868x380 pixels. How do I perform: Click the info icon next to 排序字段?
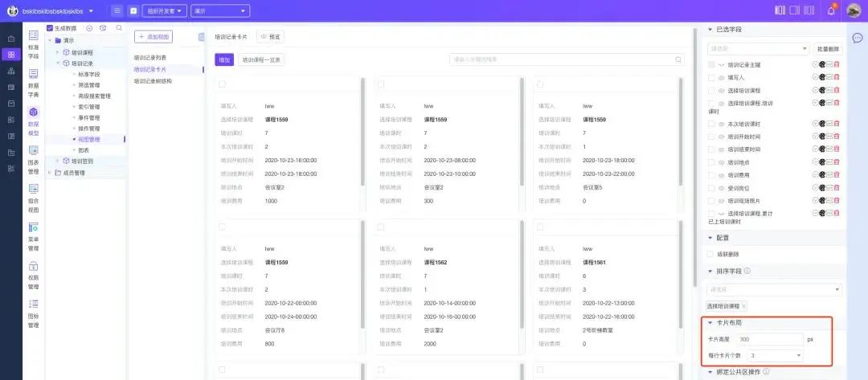pyautogui.click(x=747, y=271)
